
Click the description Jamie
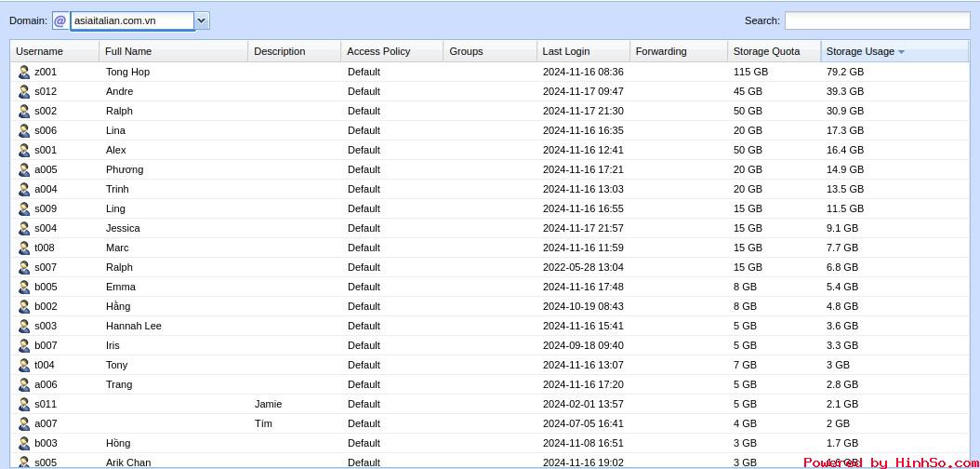[x=268, y=404]
